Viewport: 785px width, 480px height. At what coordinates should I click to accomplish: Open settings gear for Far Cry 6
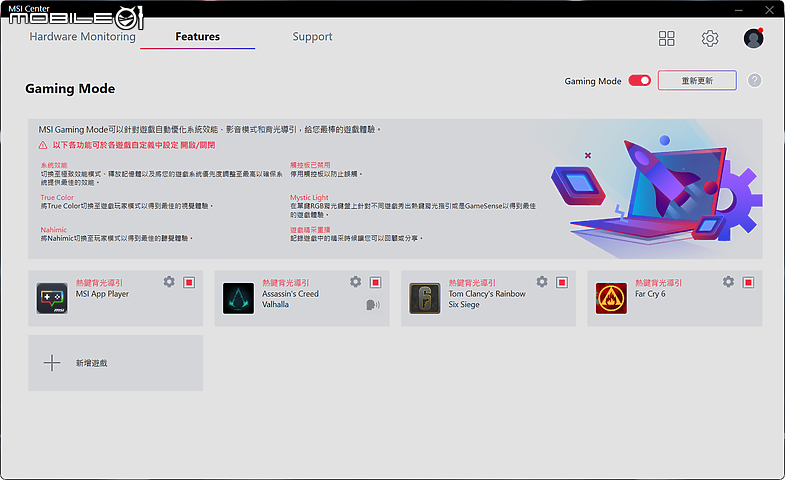tap(728, 282)
